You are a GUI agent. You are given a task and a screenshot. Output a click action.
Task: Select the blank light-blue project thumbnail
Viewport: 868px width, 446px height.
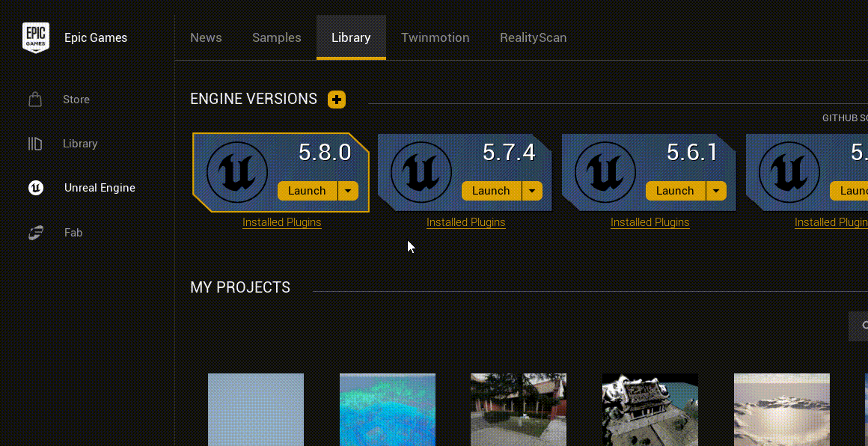(256, 409)
